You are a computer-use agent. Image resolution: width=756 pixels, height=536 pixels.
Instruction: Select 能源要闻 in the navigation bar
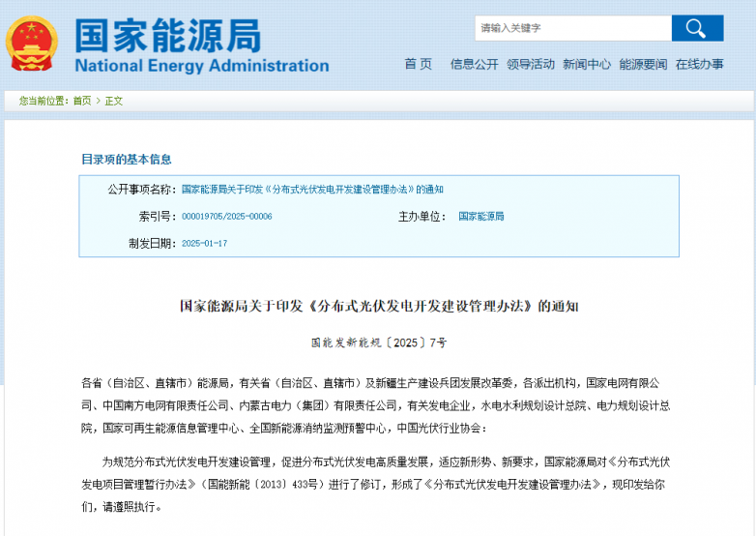coord(643,65)
